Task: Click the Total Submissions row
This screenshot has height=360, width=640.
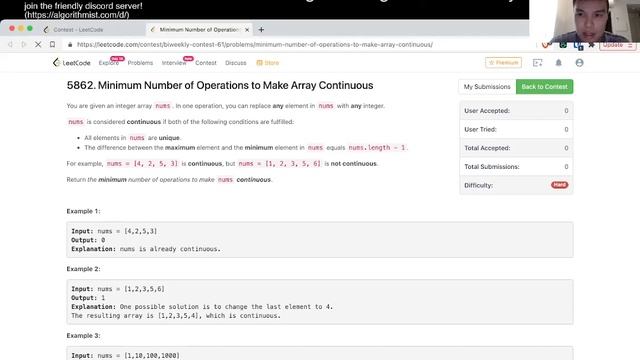Action: click(x=516, y=167)
